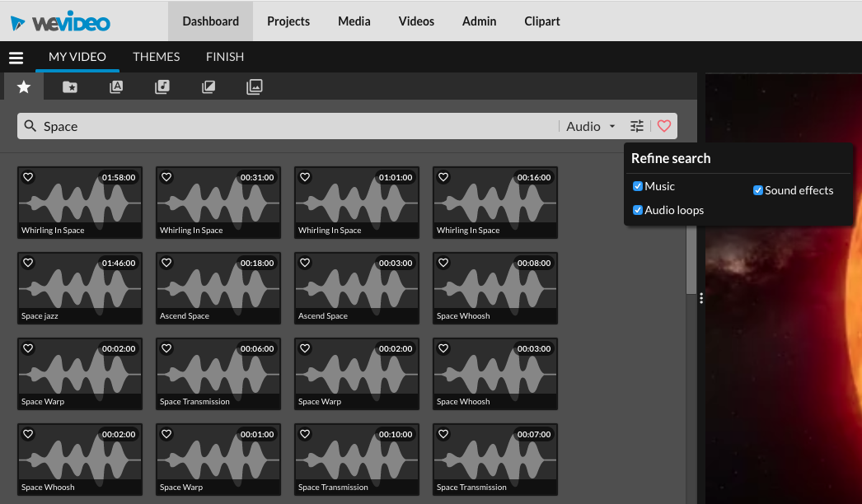The height and width of the screenshot is (504, 862).
Task: Select the 00:02:00 Space Whoosh clip
Action: (80, 460)
